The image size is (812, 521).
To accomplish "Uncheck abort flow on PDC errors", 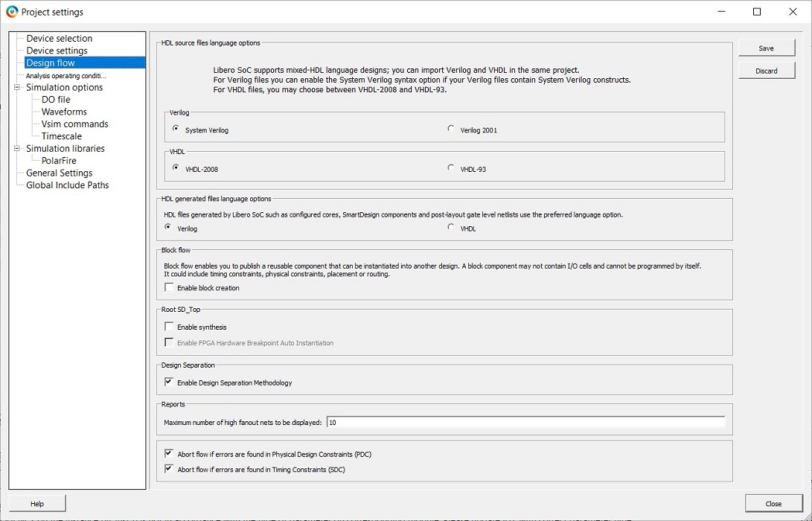I will coord(170,453).
